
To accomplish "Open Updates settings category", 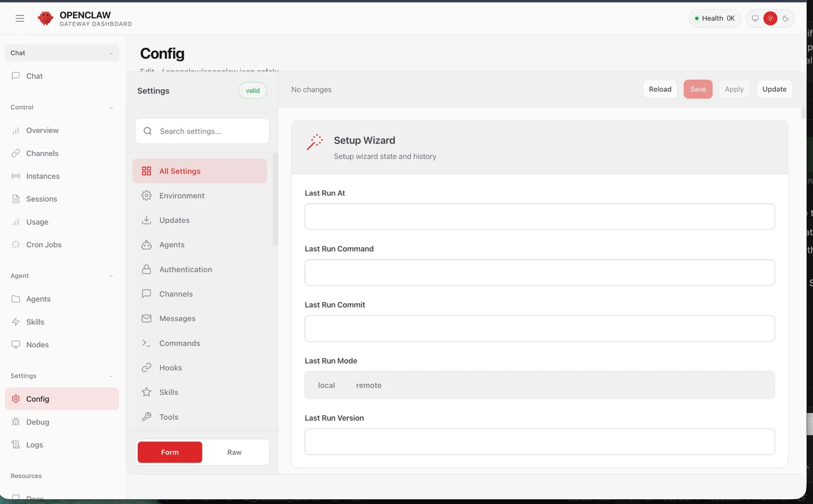I will point(200,220).
